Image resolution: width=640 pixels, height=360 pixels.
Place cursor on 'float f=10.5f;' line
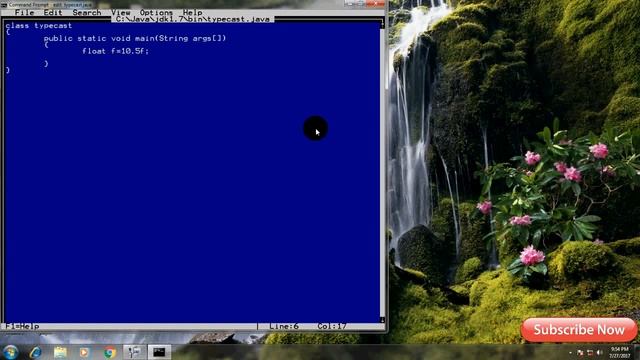tap(116, 51)
